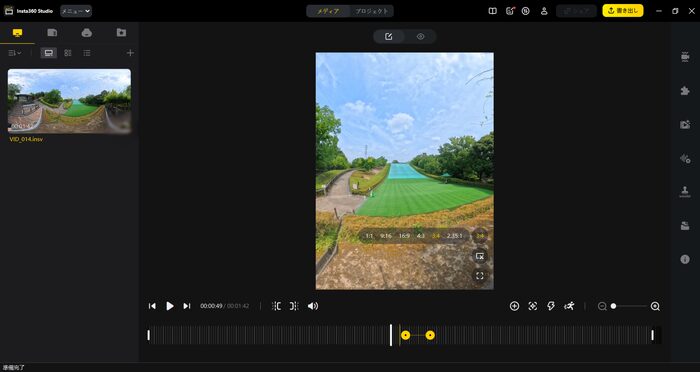
Task: Select the 2.35:1 aspect ratio
Action: coord(454,236)
